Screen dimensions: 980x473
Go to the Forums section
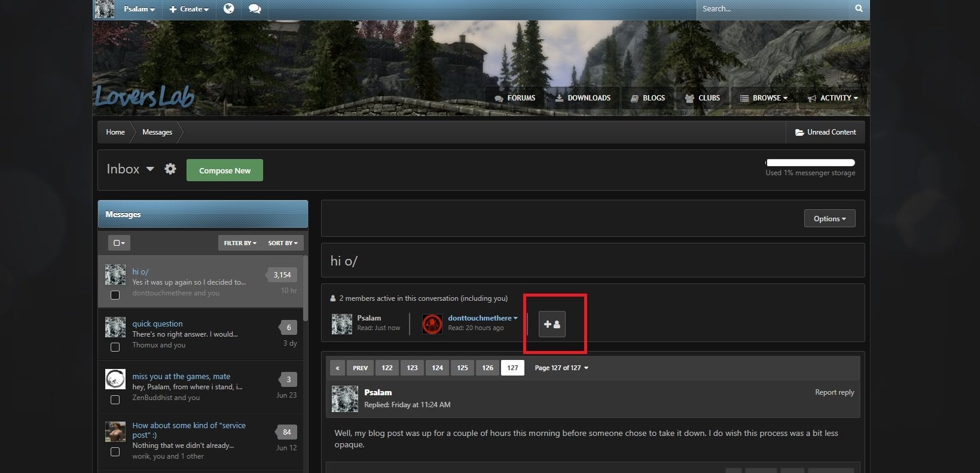point(515,98)
